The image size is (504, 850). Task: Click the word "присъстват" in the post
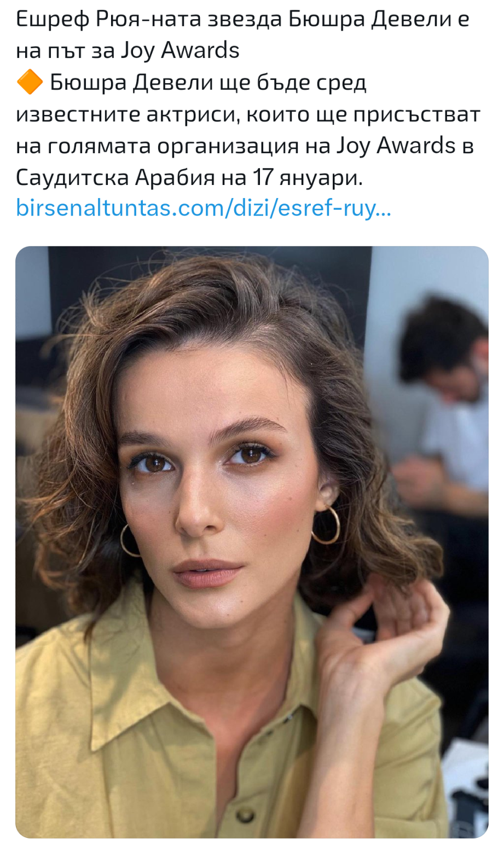pos(416,115)
